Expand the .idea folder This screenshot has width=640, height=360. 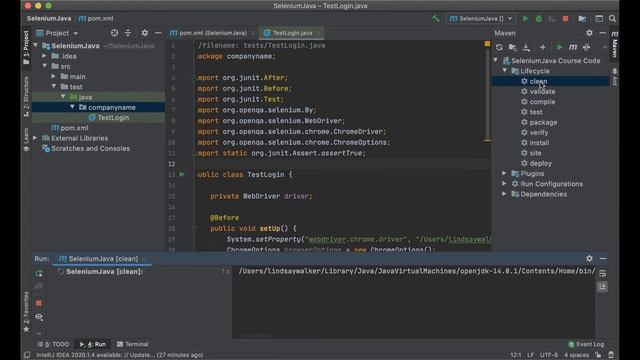tap(44, 56)
